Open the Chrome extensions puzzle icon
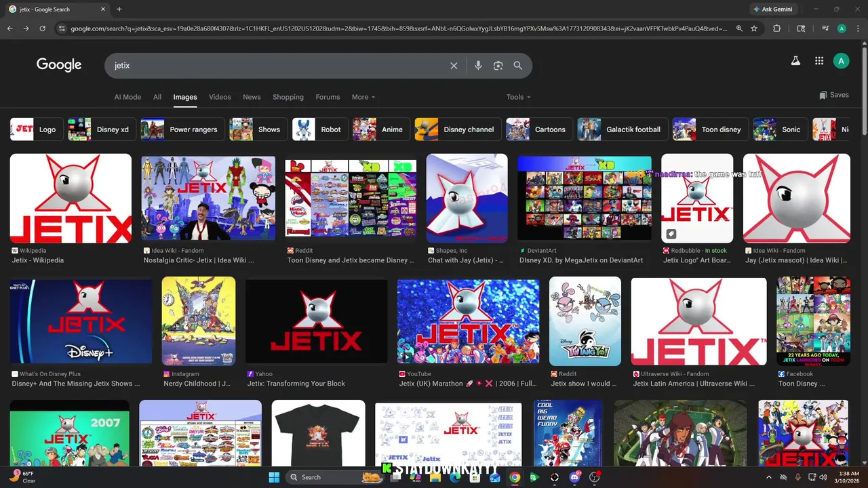 coord(777,28)
